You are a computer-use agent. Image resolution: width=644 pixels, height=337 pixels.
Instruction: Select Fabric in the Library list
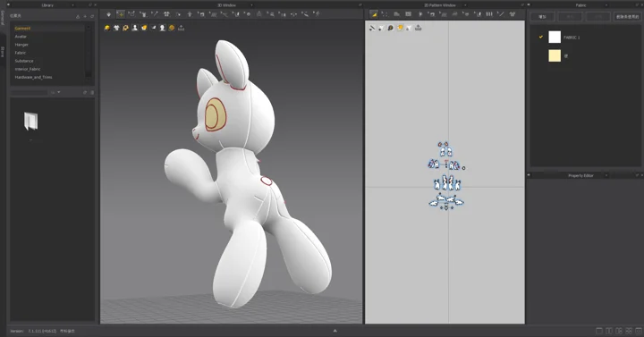20,53
